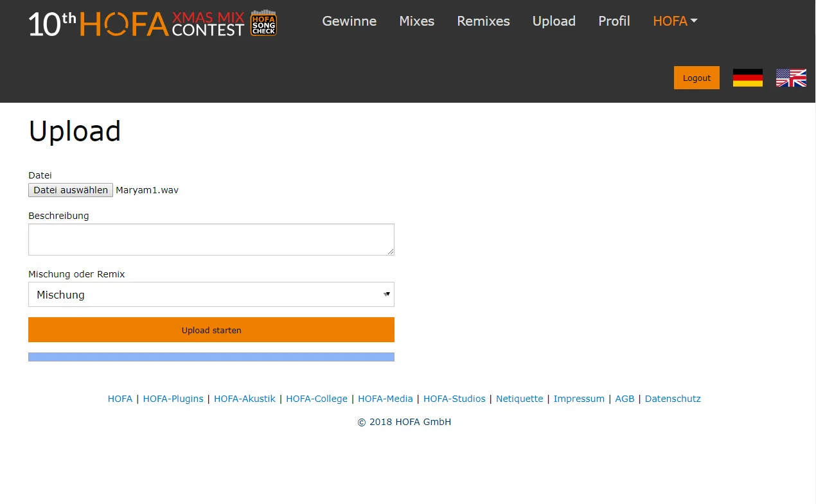Open the Gewinne menu item
The image size is (816, 504).
(350, 21)
